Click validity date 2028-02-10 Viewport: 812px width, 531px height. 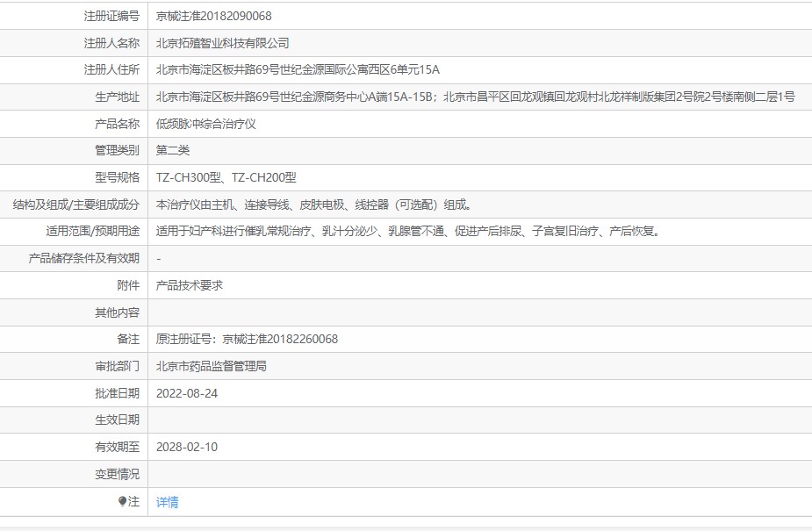tap(187, 447)
